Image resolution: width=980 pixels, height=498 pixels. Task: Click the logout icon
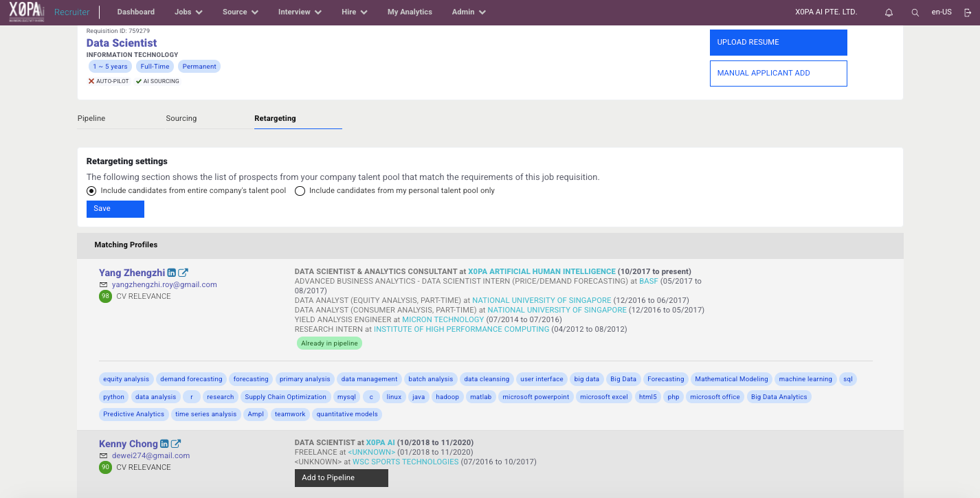click(x=968, y=12)
